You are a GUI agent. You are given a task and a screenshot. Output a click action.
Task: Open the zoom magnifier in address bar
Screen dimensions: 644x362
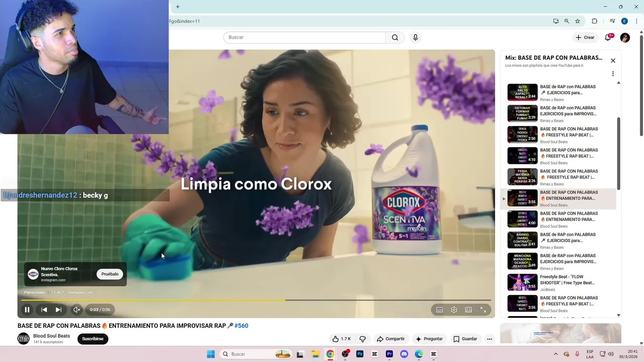(x=567, y=21)
